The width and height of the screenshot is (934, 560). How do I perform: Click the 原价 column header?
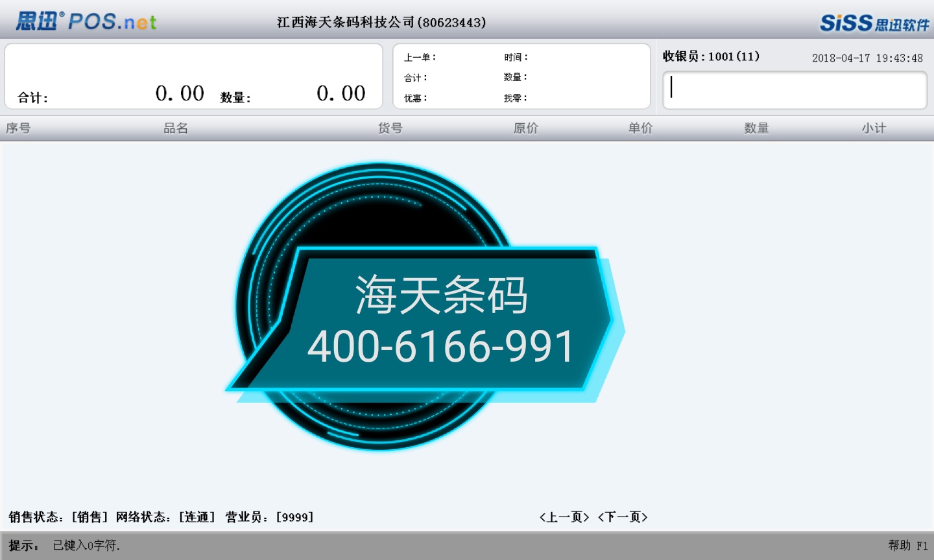click(525, 128)
